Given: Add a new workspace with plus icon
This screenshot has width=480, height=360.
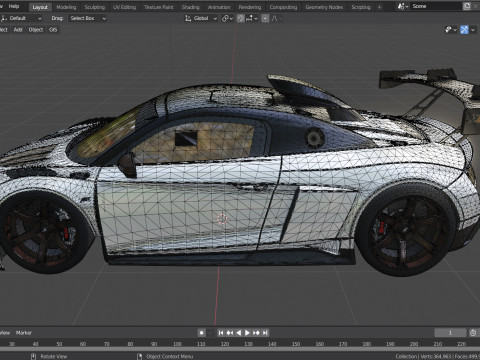Looking at the screenshot, I should (x=379, y=7).
